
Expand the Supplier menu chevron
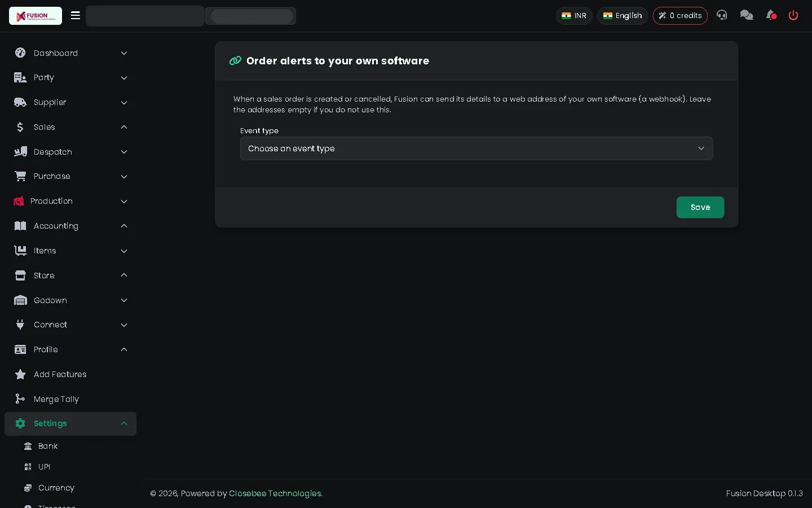tap(124, 102)
